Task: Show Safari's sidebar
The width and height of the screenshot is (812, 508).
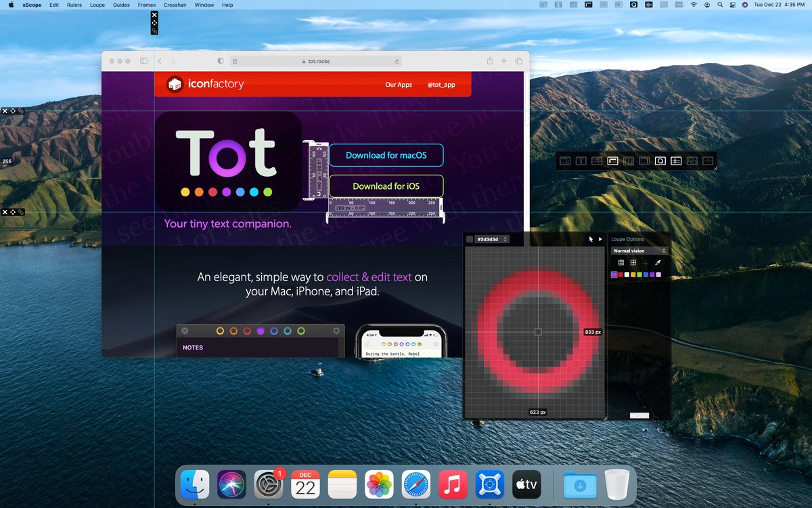Action: (x=143, y=61)
